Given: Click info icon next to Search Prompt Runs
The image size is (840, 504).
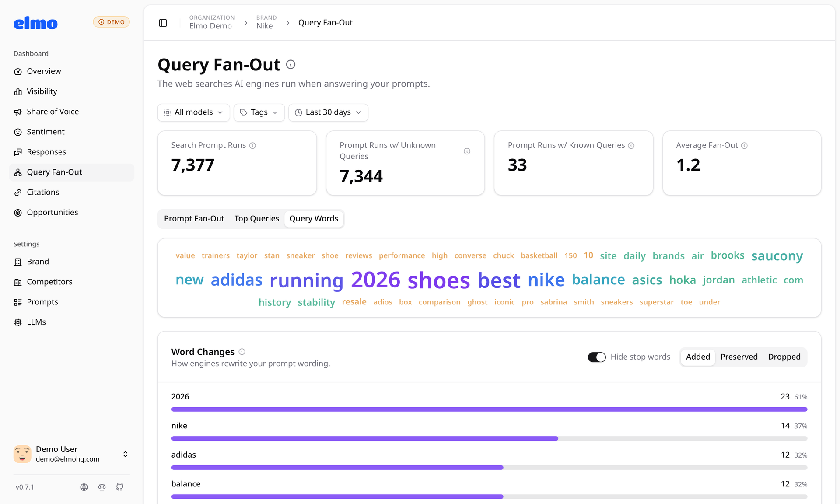Looking at the screenshot, I should pos(252,146).
